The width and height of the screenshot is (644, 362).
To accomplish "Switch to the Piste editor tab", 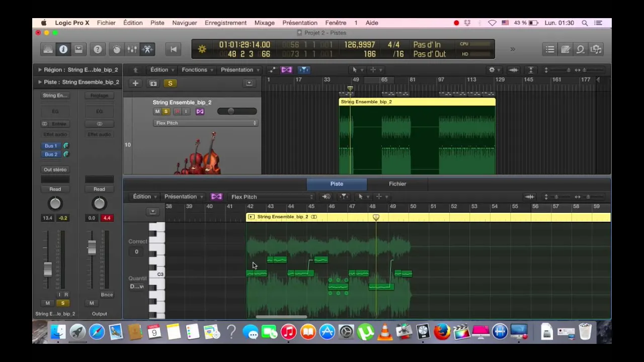I will pyautogui.click(x=337, y=184).
